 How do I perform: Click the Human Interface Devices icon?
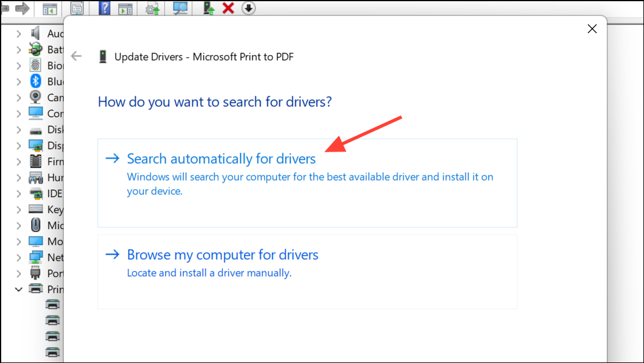coord(35,178)
